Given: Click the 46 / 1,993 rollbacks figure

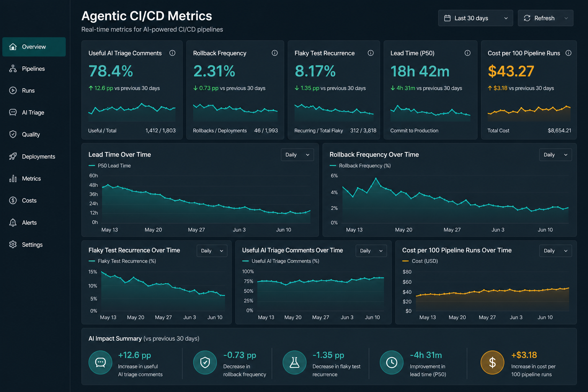Looking at the screenshot, I should [266, 131].
